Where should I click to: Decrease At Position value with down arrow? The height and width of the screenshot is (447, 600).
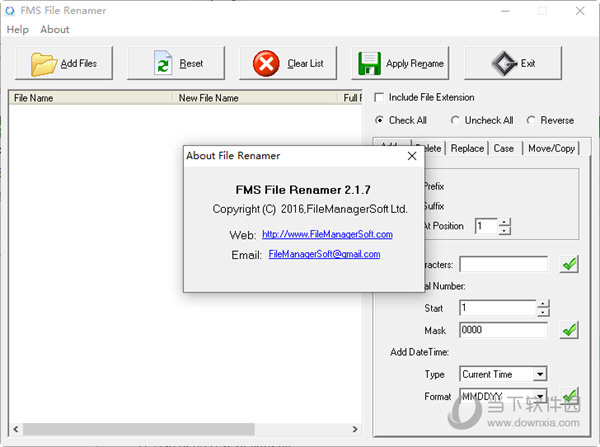pyautogui.click(x=505, y=230)
